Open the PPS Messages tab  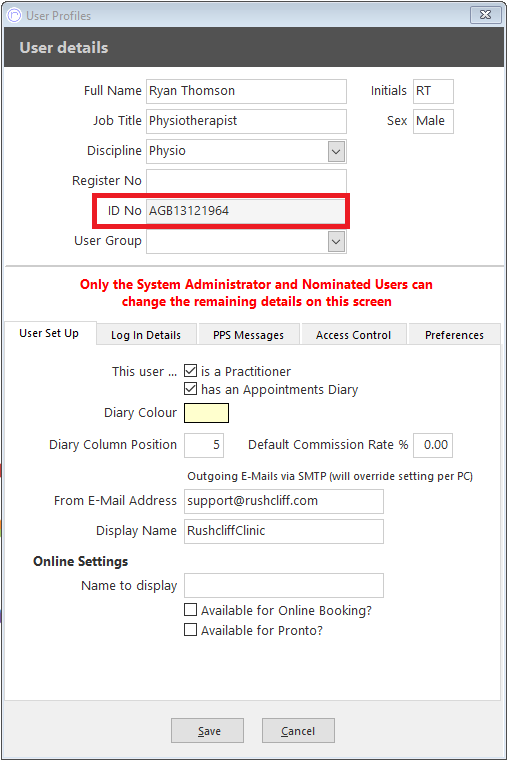[248, 335]
